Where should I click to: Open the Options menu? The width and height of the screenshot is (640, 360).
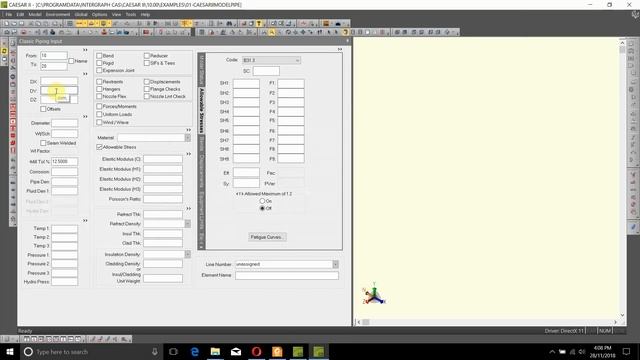click(99, 14)
